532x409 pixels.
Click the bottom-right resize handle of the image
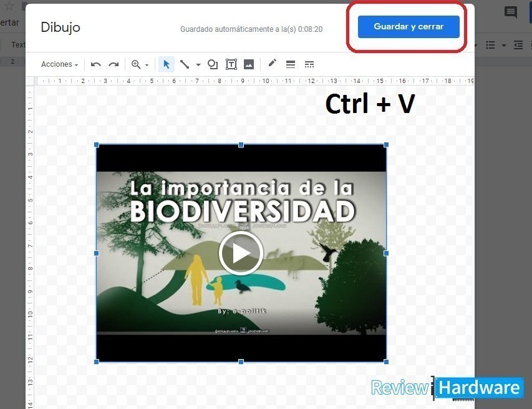point(386,362)
